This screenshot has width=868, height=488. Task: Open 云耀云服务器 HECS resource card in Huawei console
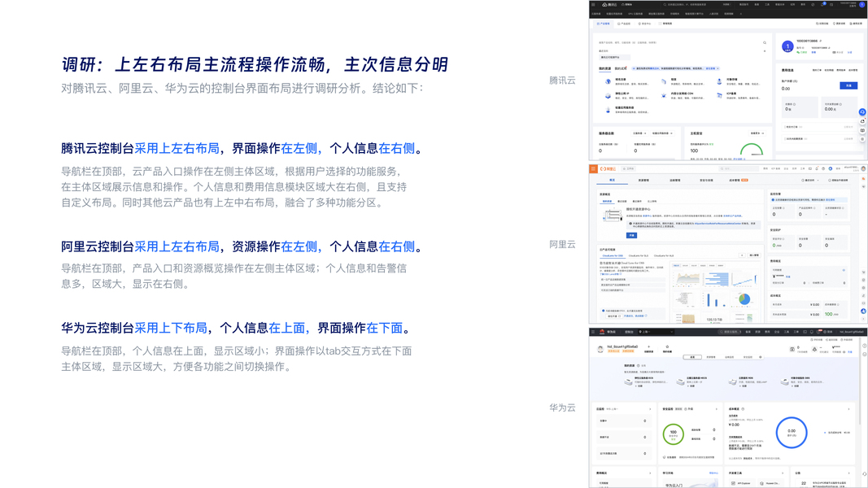click(691, 381)
